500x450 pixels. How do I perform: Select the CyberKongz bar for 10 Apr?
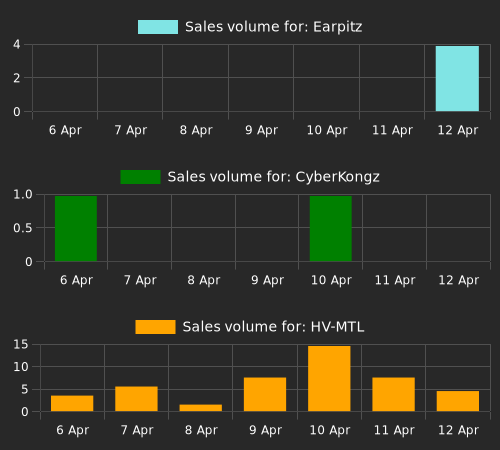tap(331, 229)
